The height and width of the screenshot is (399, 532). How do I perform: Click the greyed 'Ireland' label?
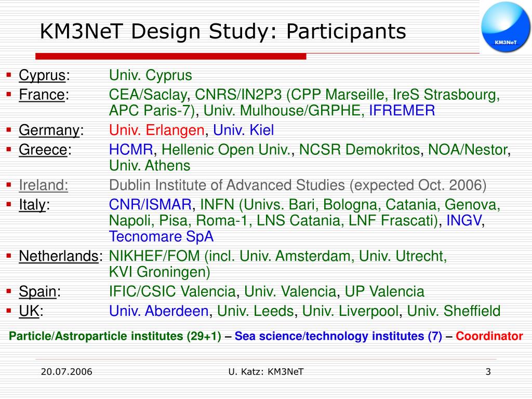pyautogui.click(x=44, y=185)
